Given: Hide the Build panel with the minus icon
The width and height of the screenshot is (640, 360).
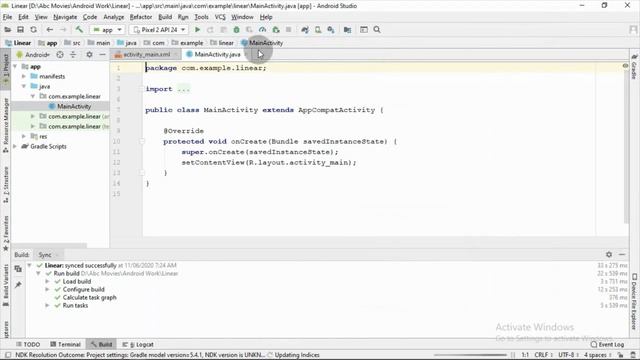Looking at the screenshot, I should point(622,254).
